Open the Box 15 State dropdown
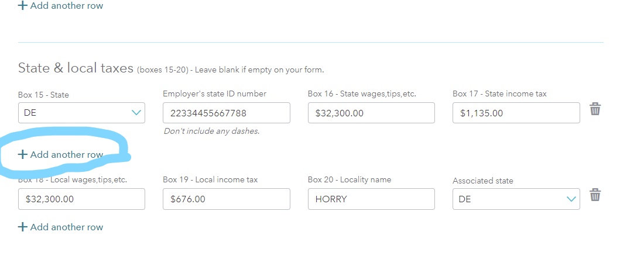 [x=81, y=112]
